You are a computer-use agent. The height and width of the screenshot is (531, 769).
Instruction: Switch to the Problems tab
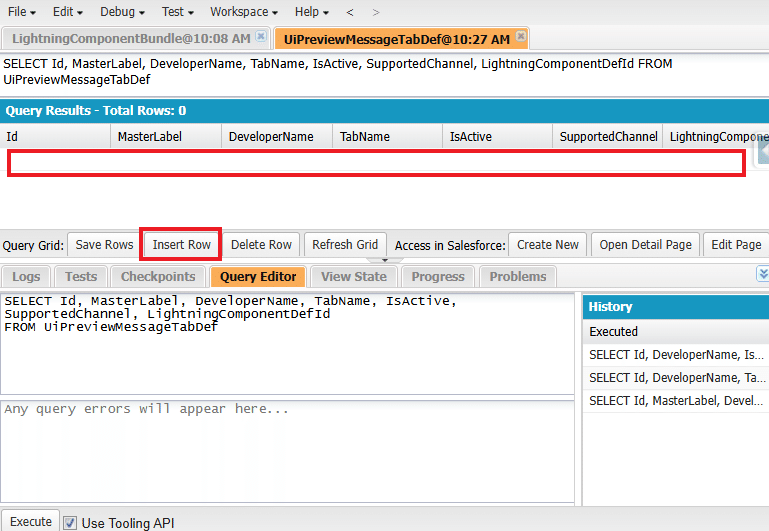click(517, 277)
